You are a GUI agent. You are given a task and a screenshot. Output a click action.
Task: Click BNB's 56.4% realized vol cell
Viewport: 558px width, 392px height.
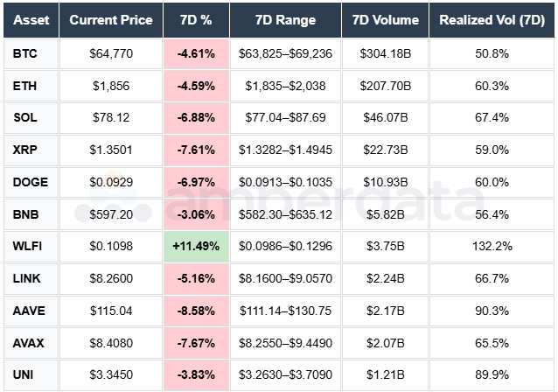tap(490, 215)
